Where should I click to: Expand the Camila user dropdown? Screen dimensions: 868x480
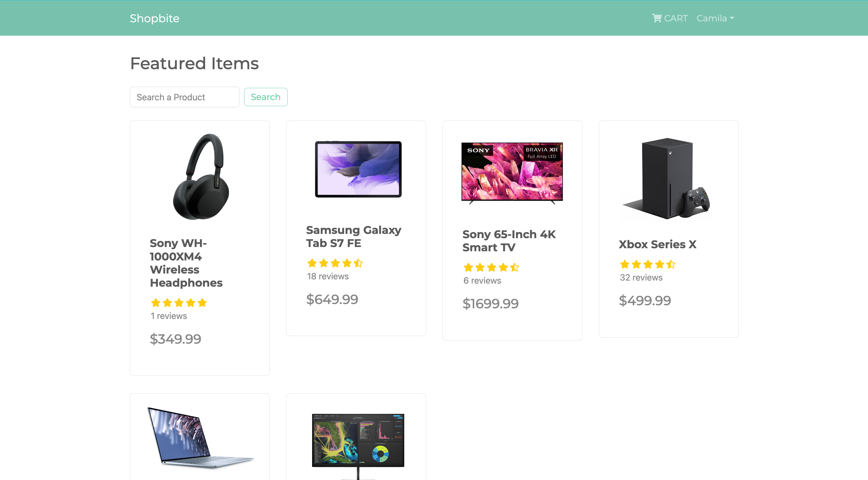point(715,18)
